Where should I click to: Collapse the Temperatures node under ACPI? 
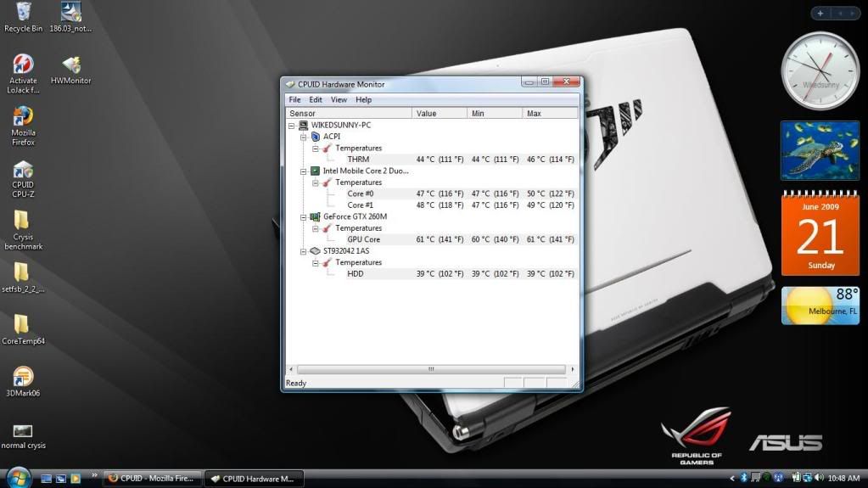(x=315, y=149)
